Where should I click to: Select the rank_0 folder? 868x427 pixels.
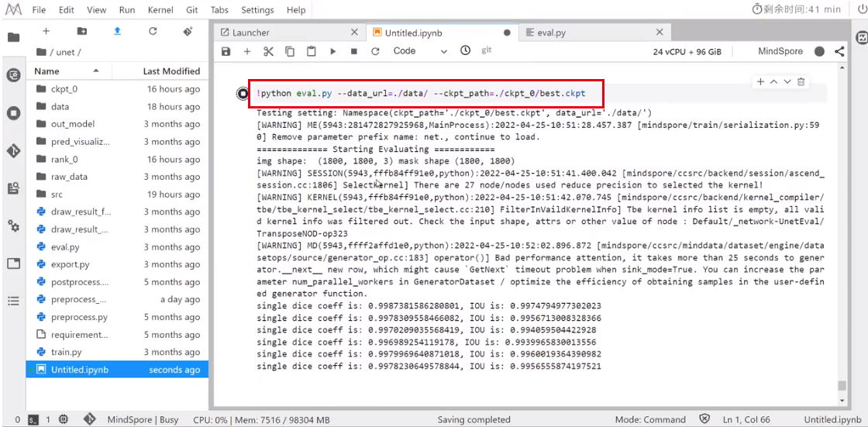117,160
